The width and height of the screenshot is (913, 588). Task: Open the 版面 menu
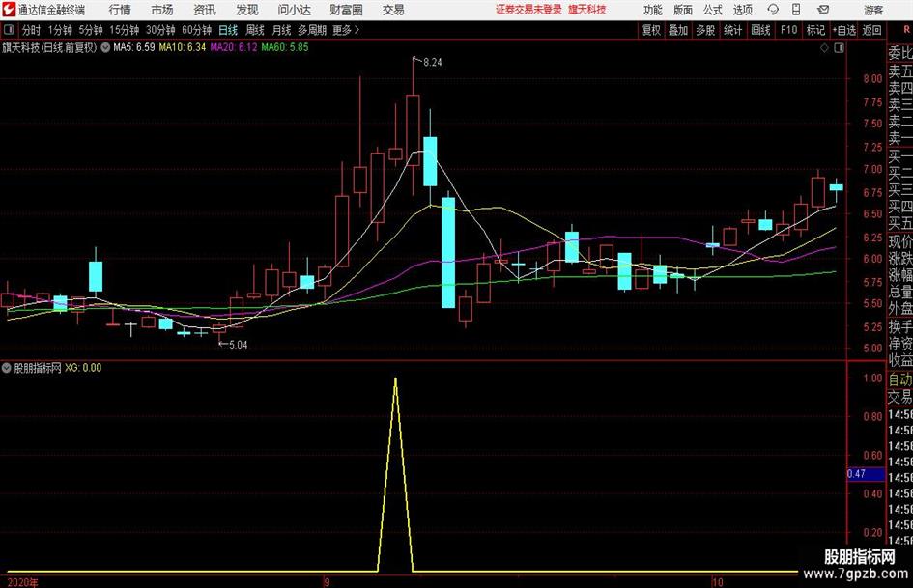click(x=683, y=10)
